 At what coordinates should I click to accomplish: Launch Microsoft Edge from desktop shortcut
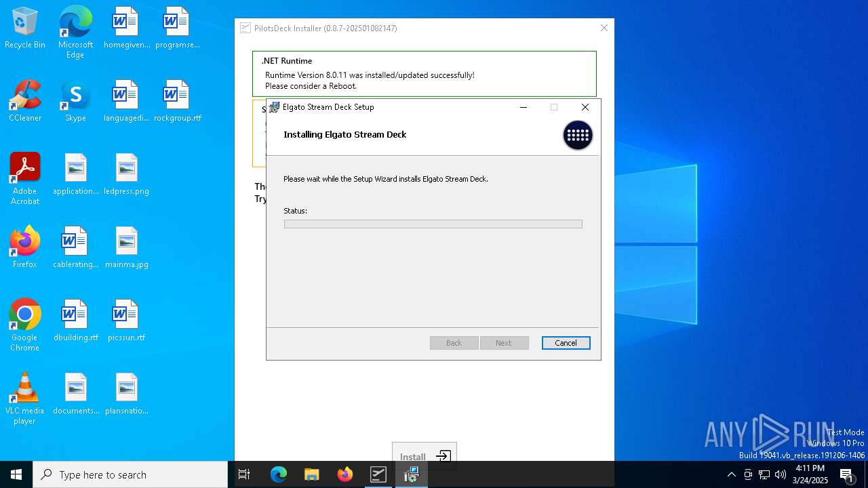click(x=75, y=32)
